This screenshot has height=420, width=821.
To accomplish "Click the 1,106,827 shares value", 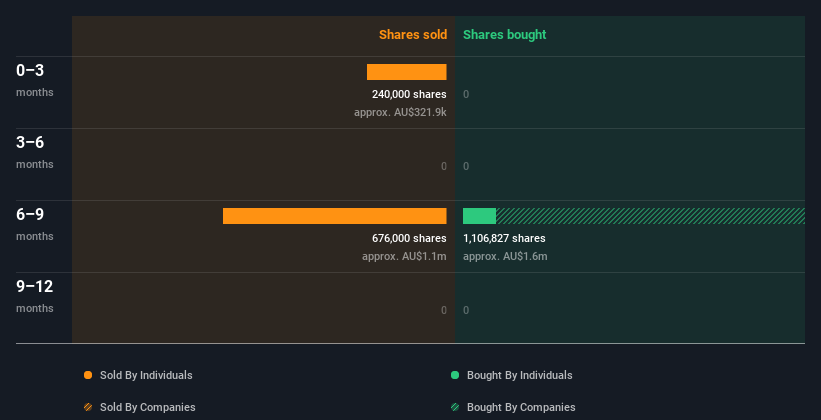I will click(504, 238).
